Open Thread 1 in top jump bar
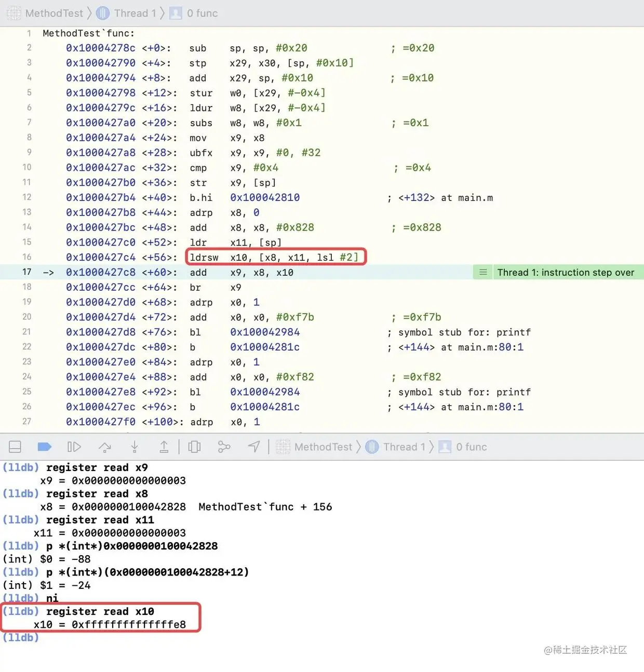Viewport: 644px width, 672px height. tap(135, 13)
